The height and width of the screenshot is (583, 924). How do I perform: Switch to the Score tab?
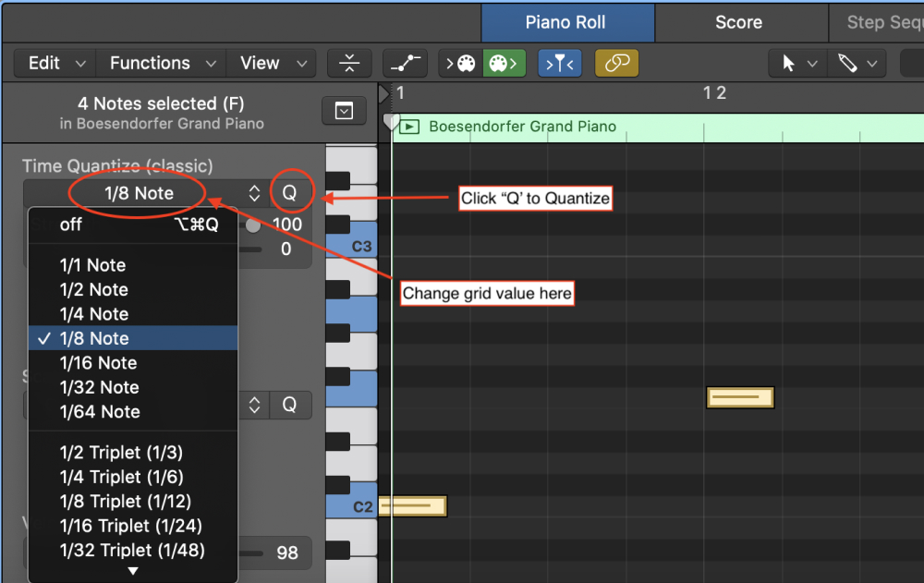[738, 22]
